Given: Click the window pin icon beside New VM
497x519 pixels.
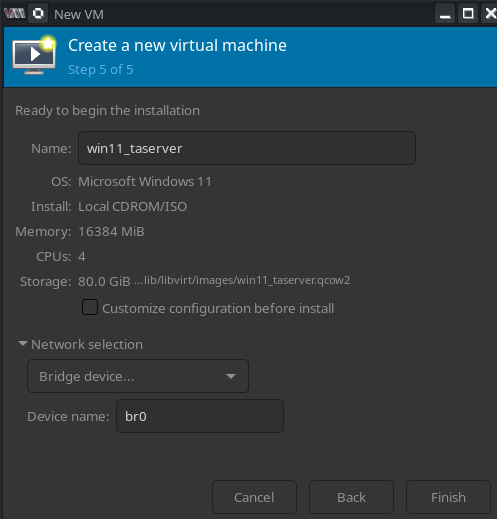Looking at the screenshot, I should point(38,14).
